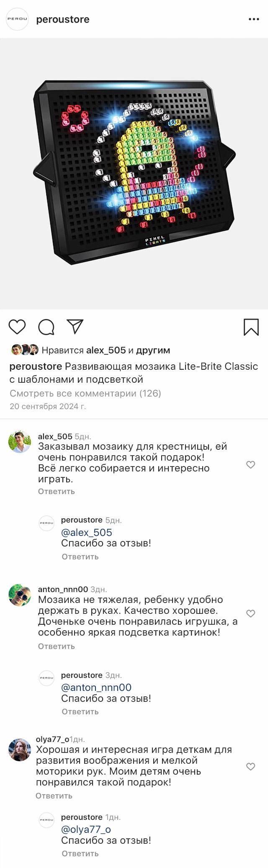Reply to alex_505's comment
268x868 pixels.
coord(56,491)
